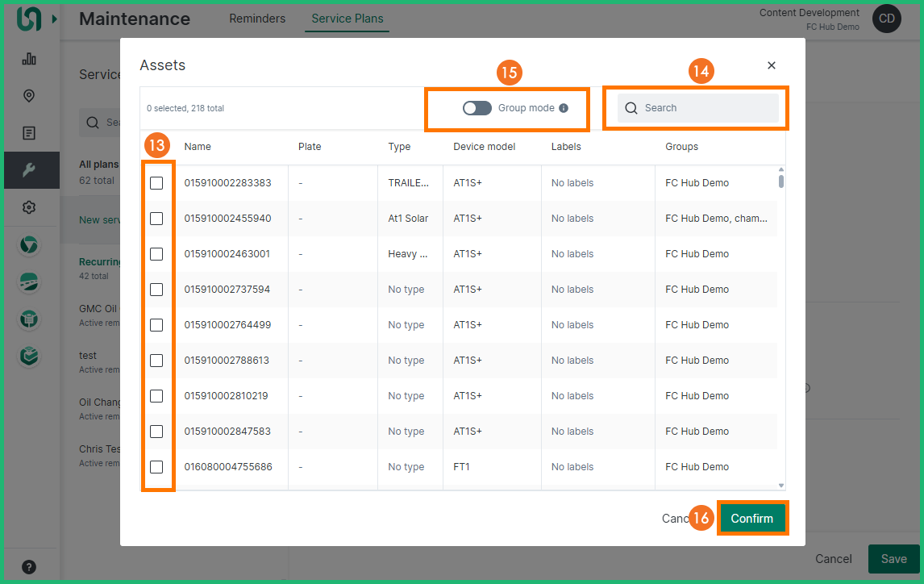This screenshot has height=584, width=924.
Task: Click the Save button behind the dialog
Action: [x=893, y=559]
